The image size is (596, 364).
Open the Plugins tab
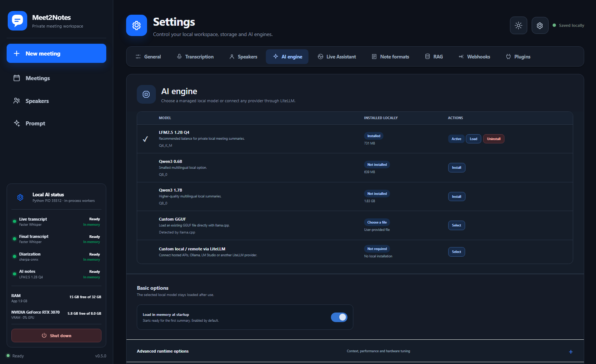click(x=518, y=57)
